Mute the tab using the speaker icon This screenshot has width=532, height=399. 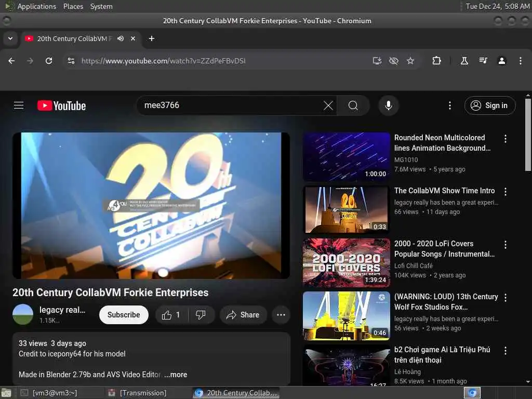pyautogui.click(x=121, y=38)
